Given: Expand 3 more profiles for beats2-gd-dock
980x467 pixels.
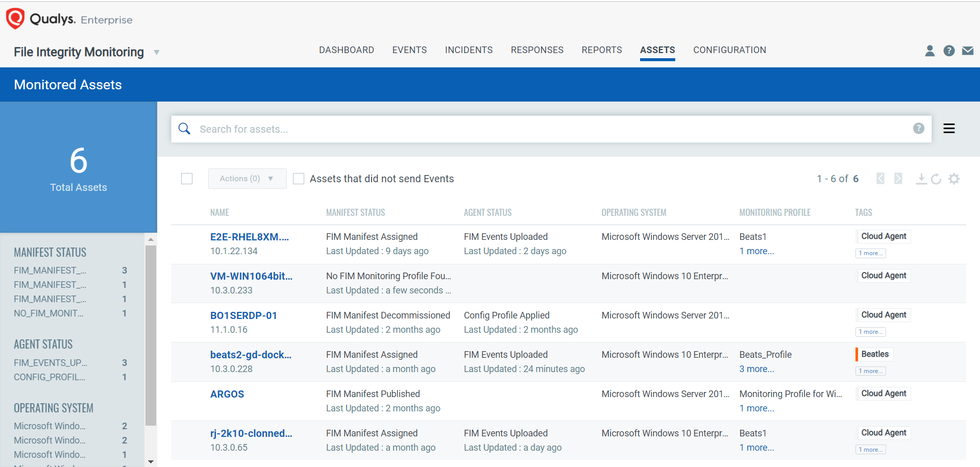Looking at the screenshot, I should pyautogui.click(x=756, y=369).
